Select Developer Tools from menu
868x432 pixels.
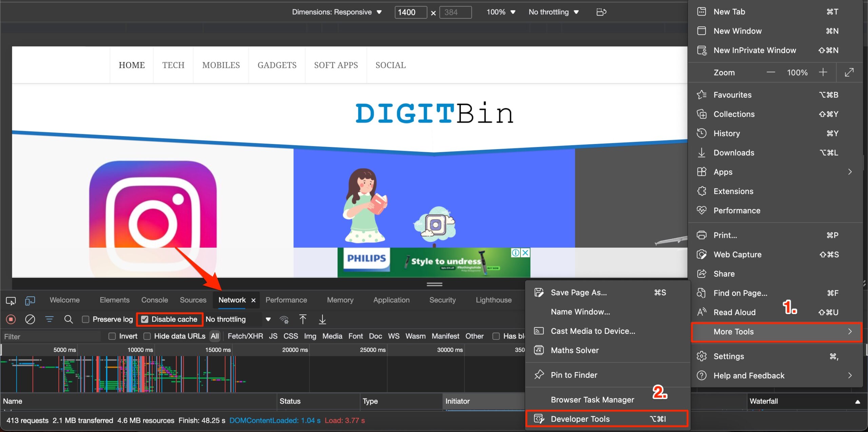pyautogui.click(x=580, y=418)
